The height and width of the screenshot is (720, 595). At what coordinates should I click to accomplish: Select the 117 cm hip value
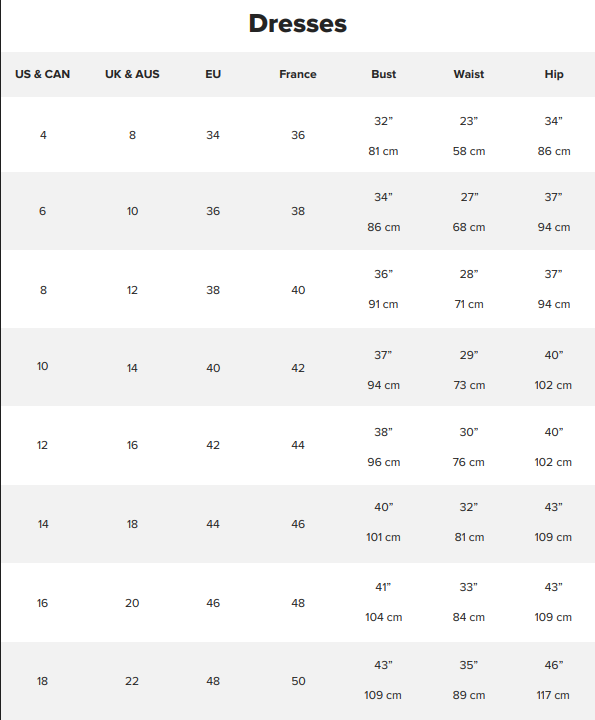click(553, 695)
